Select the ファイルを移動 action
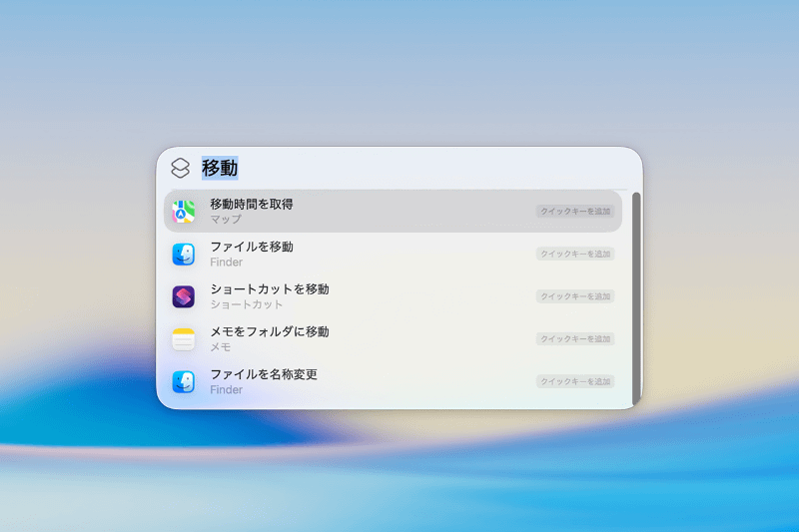Viewport: 799px width, 532px height. (393, 255)
